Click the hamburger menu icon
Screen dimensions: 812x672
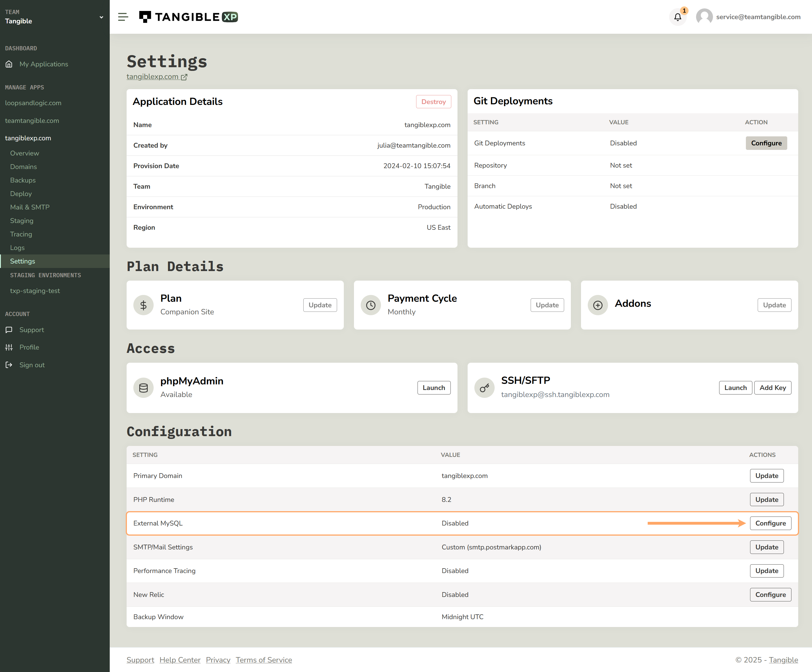pyautogui.click(x=123, y=17)
